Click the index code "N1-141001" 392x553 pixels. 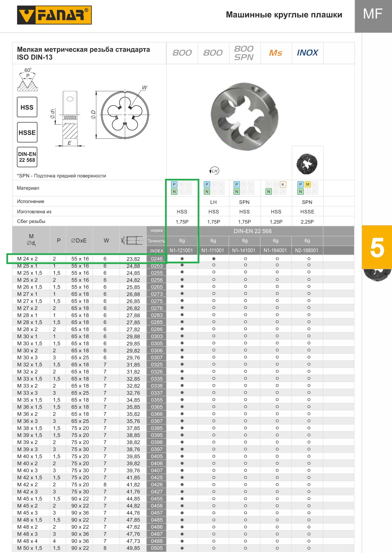pos(244,250)
